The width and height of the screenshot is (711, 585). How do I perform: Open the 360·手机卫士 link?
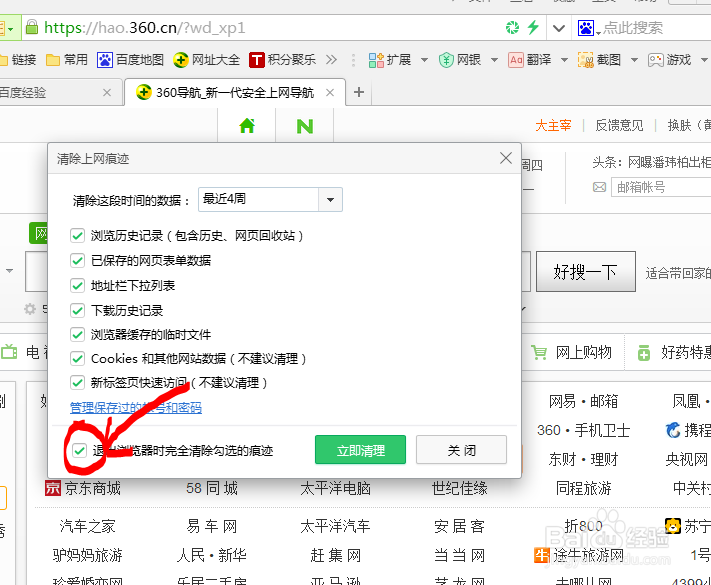[584, 430]
